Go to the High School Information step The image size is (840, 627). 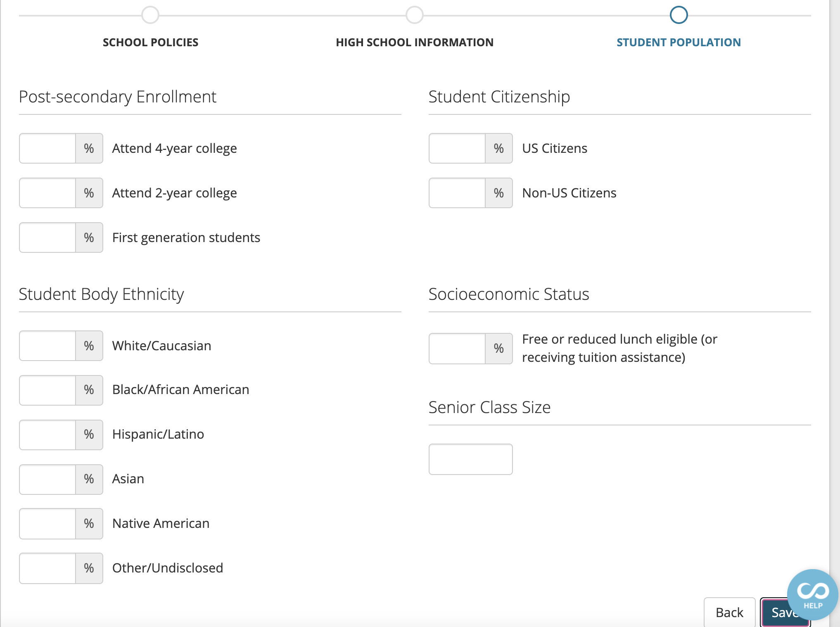click(x=415, y=42)
